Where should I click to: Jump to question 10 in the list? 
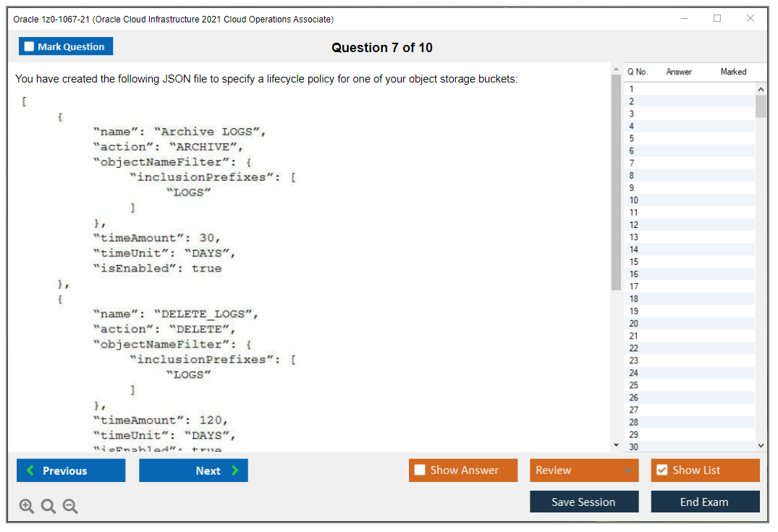point(633,200)
